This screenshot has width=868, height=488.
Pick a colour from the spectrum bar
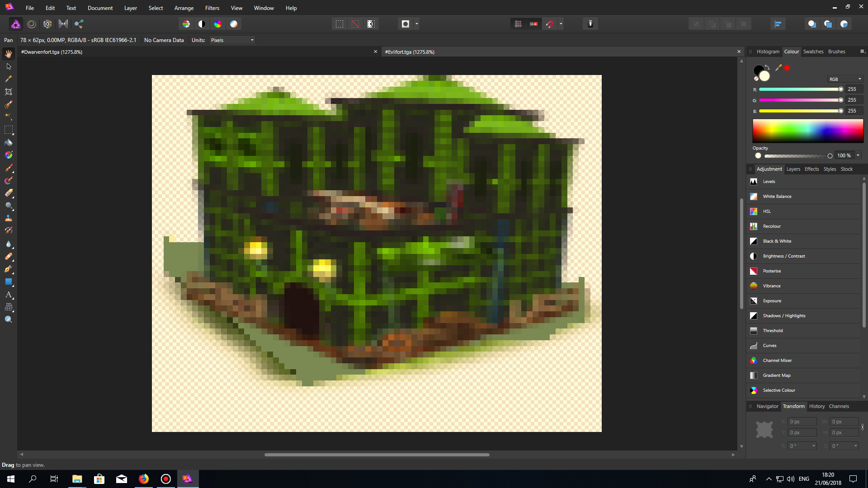coord(808,131)
